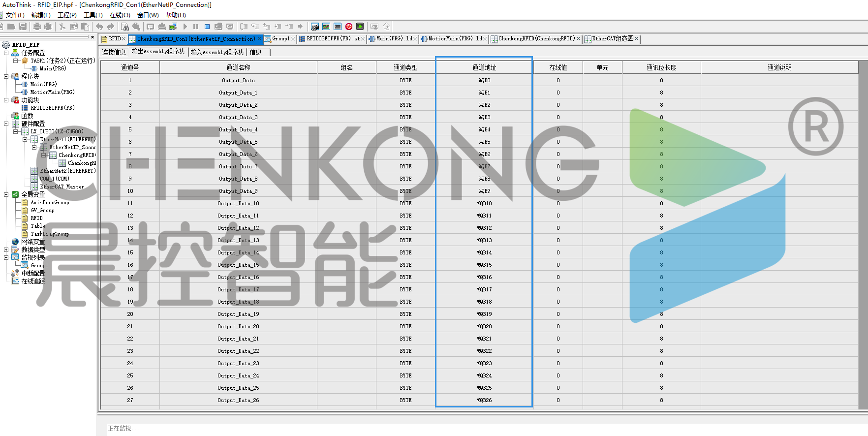Open the 帮助(H) menu
The image size is (868, 436).
click(x=176, y=15)
